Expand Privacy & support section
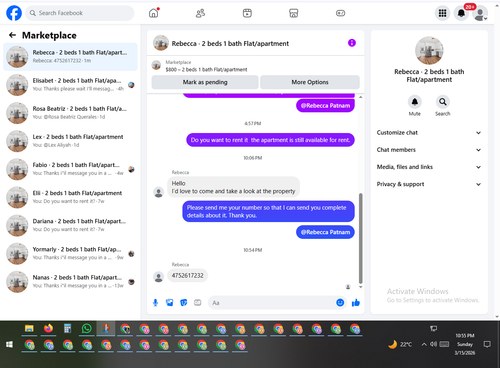This screenshot has height=368, width=500. pos(429,184)
